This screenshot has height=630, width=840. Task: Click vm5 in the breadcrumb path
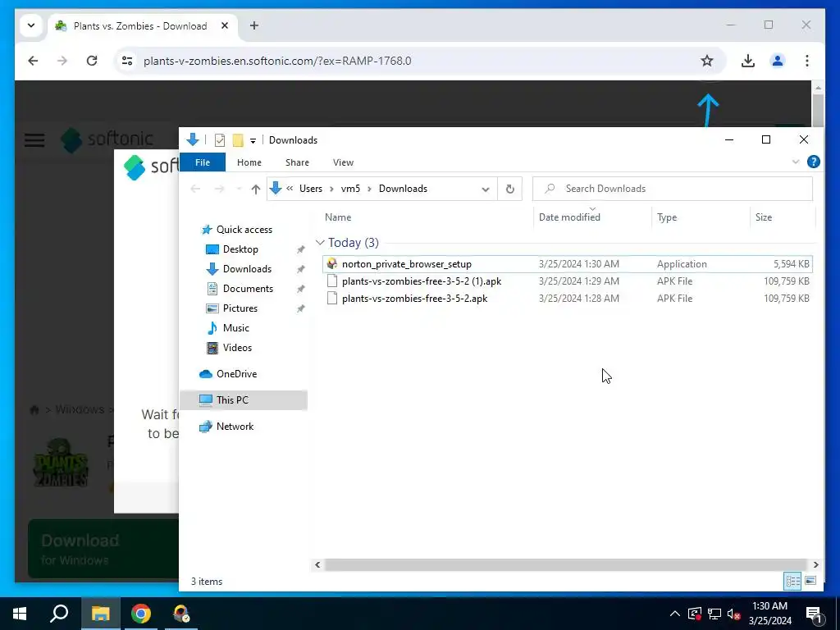pos(350,189)
